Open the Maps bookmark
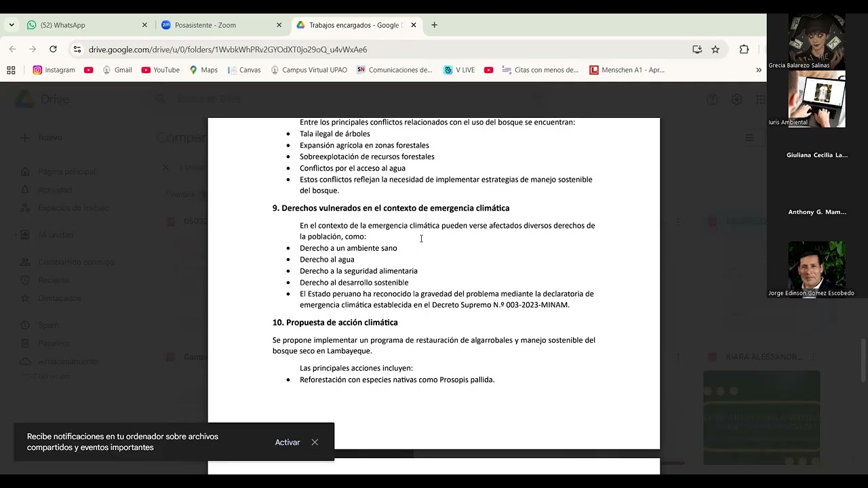 203,70
